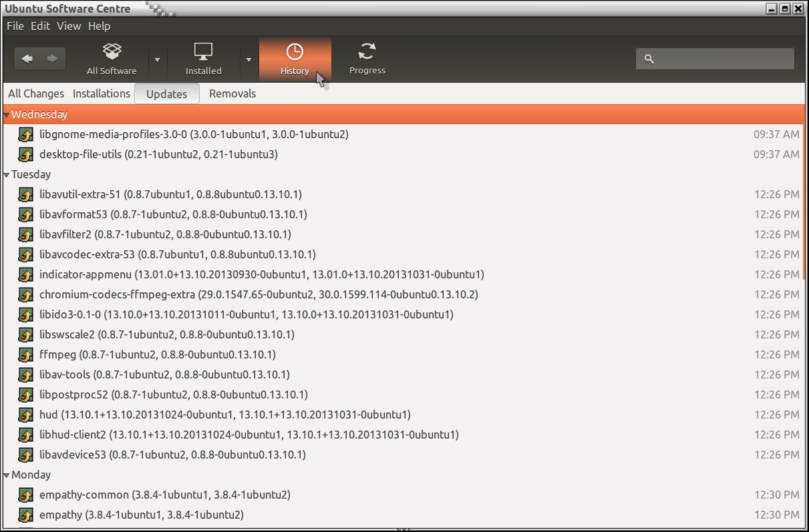The height and width of the screenshot is (532, 809).
Task: Click the All Software box icon
Action: pyautogui.click(x=112, y=52)
